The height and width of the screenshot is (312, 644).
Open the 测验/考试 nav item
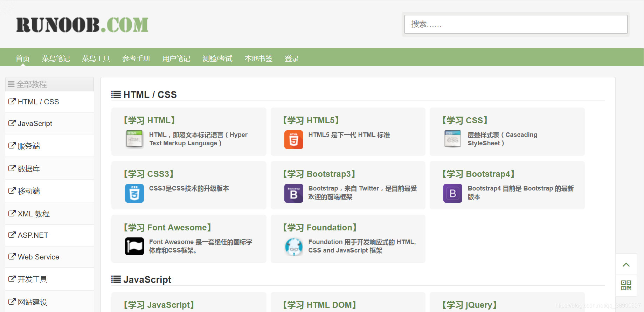[217, 58]
